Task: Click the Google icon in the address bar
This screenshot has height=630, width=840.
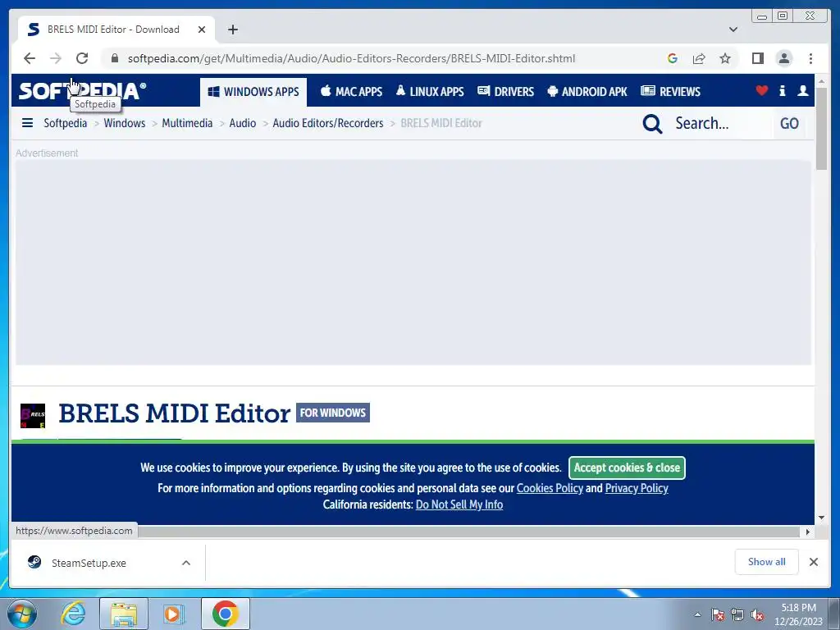Action: [x=673, y=58]
